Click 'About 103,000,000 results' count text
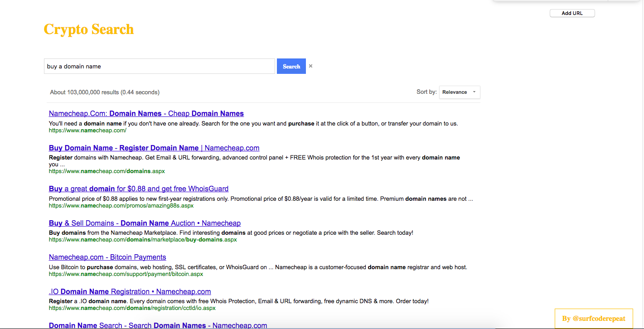This screenshot has height=329, width=644. tap(105, 92)
